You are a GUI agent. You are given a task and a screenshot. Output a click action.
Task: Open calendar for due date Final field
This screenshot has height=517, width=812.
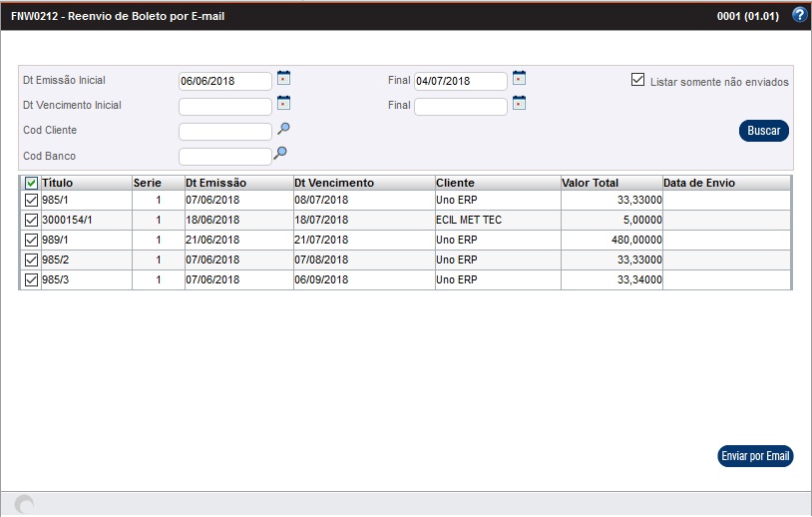[518, 103]
